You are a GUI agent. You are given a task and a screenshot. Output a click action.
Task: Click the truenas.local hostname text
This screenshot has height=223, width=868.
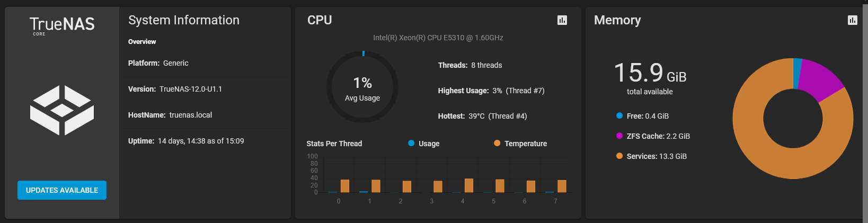point(191,115)
